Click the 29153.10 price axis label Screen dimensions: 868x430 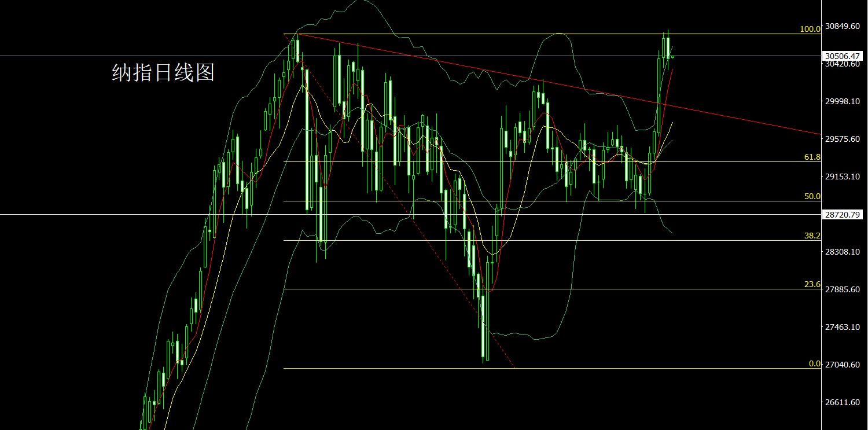tap(843, 177)
